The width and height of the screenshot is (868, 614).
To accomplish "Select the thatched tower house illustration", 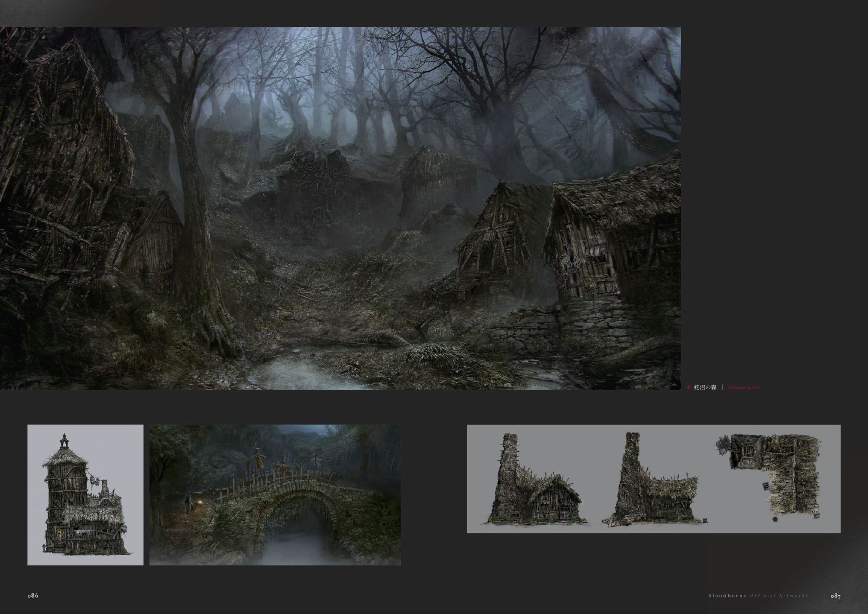I will pos(85,495).
